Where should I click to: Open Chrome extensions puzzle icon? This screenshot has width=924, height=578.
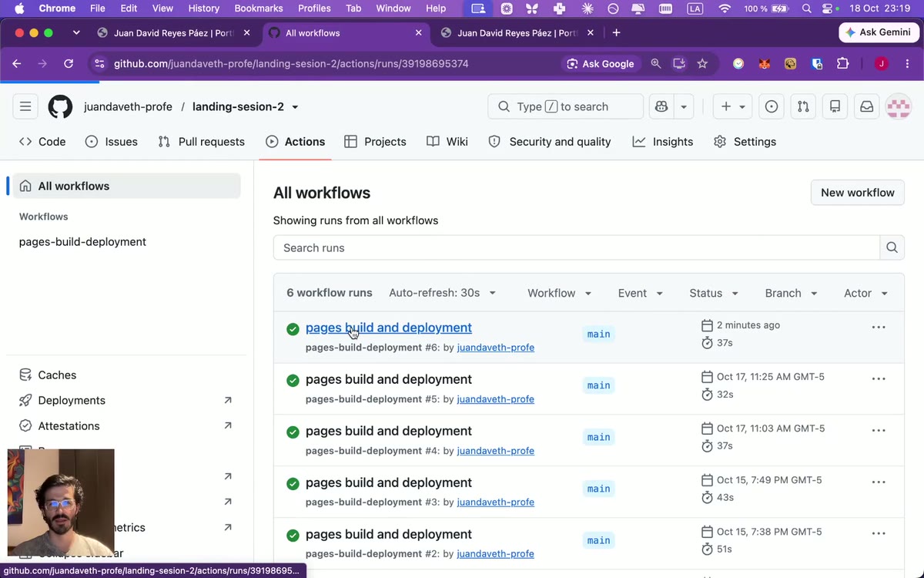(x=843, y=64)
